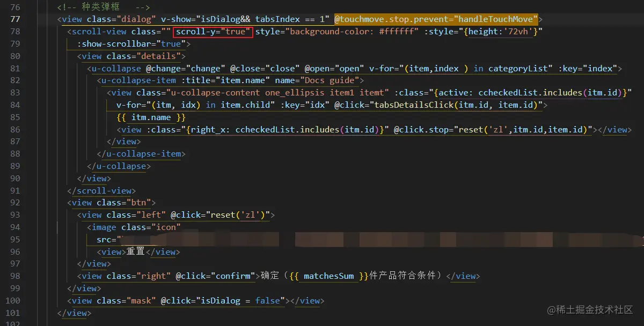Click the :key="index" attribute
644x326 pixels.
coord(587,69)
